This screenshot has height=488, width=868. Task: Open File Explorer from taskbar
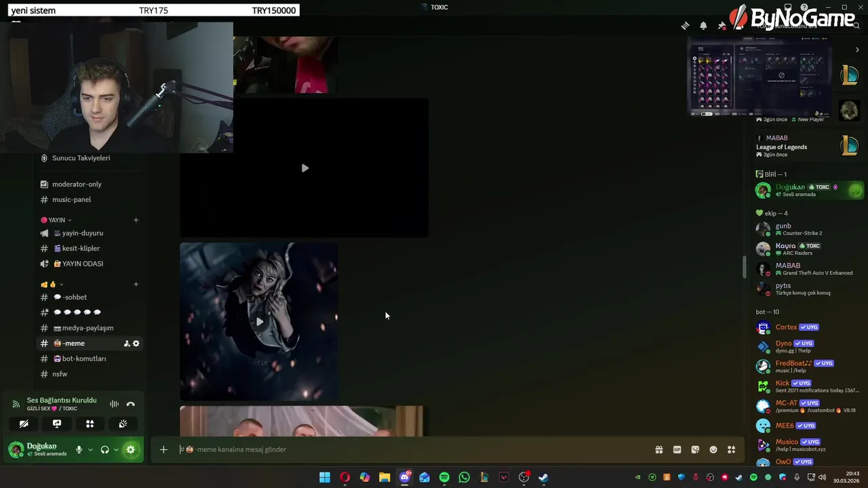click(x=384, y=477)
